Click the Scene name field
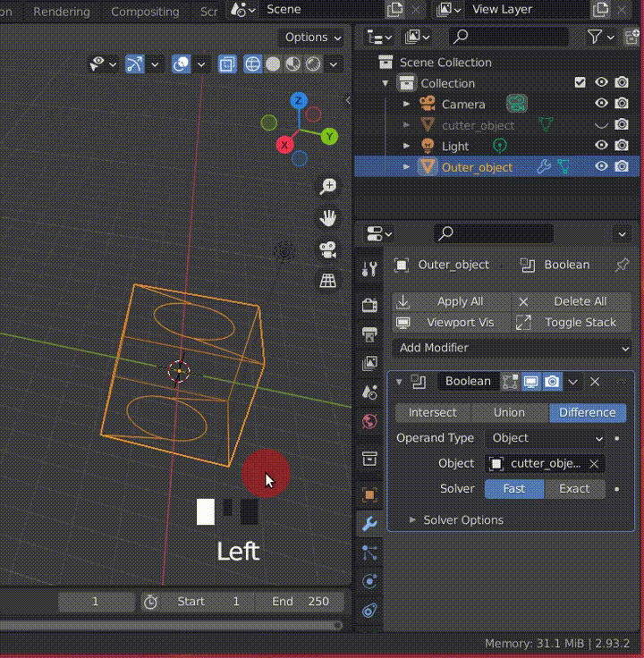 click(x=323, y=10)
